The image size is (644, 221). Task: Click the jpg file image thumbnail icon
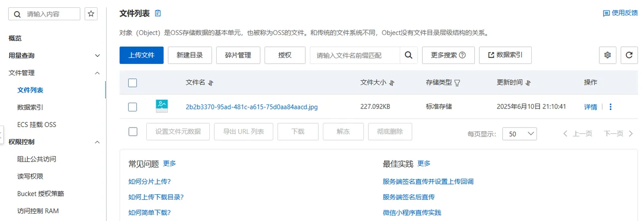[161, 106]
